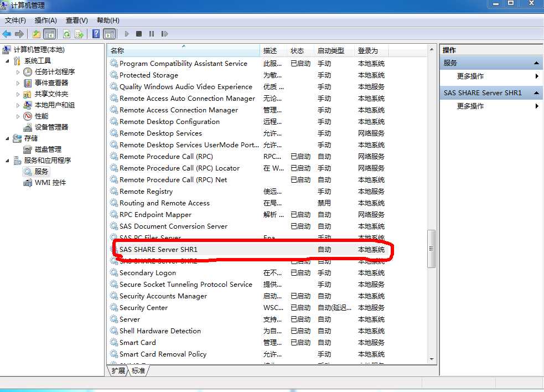Pause the service with Pause icon

152,34
